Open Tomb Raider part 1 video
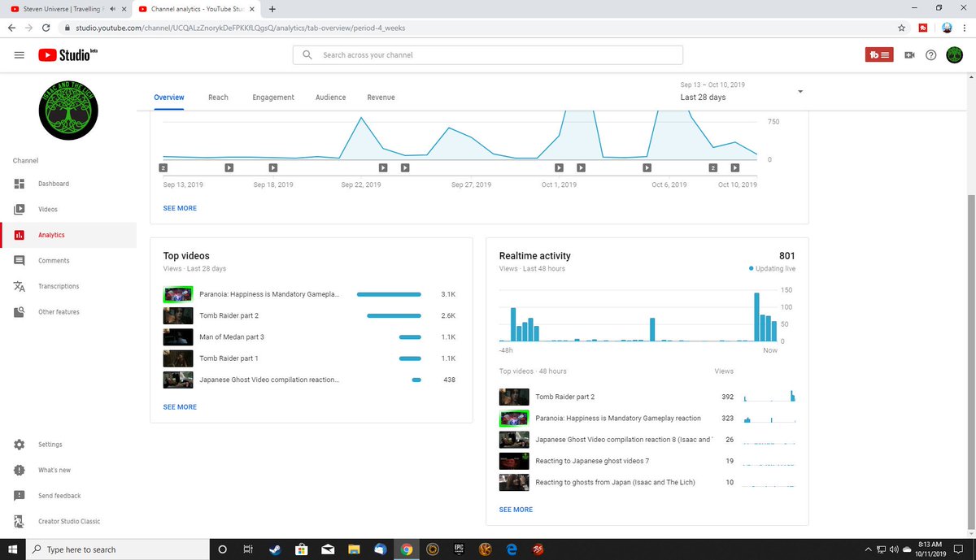 coord(229,358)
